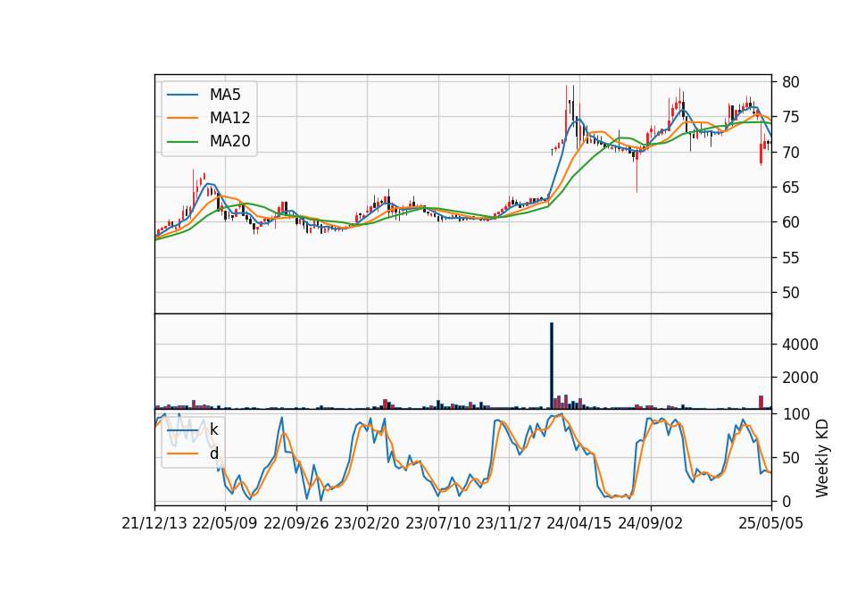857x616 pixels.
Task: Click the green MA20 legend line sample
Action: [182, 142]
